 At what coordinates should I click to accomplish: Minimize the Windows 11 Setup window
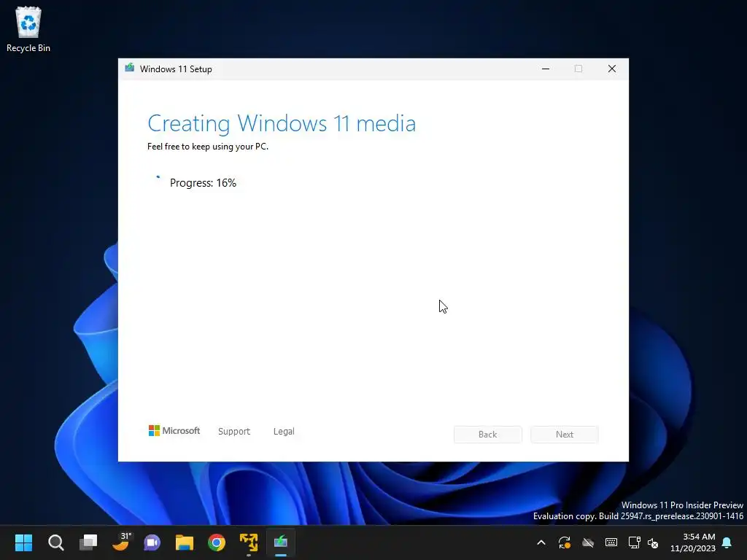[546, 69]
